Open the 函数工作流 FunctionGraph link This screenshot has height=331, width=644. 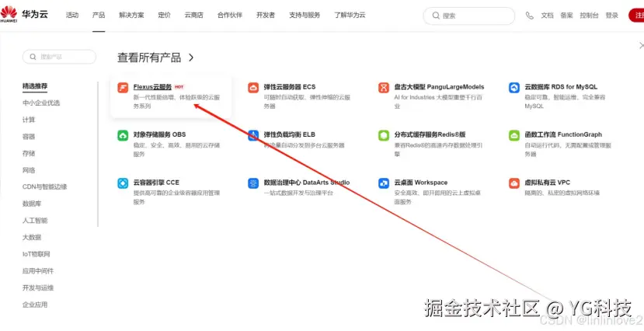(x=563, y=134)
